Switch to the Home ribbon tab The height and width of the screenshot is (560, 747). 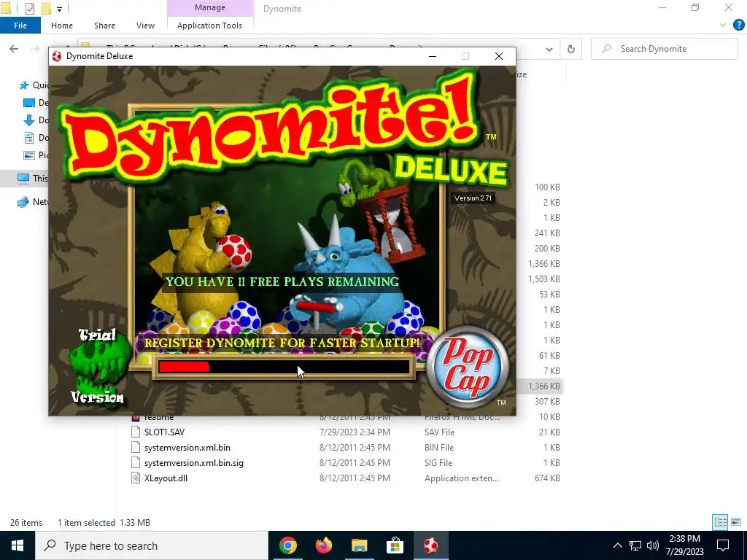(62, 26)
